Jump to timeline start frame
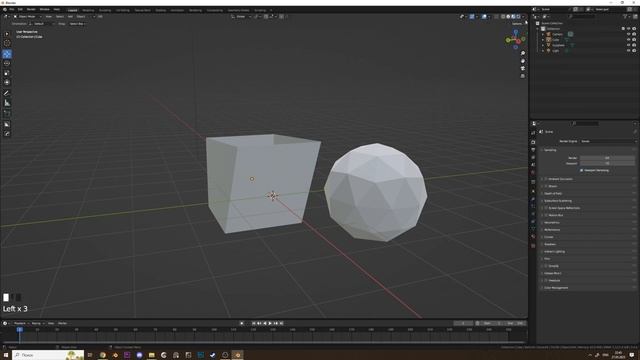Screen dimensions: 640x360 (x=253, y=323)
